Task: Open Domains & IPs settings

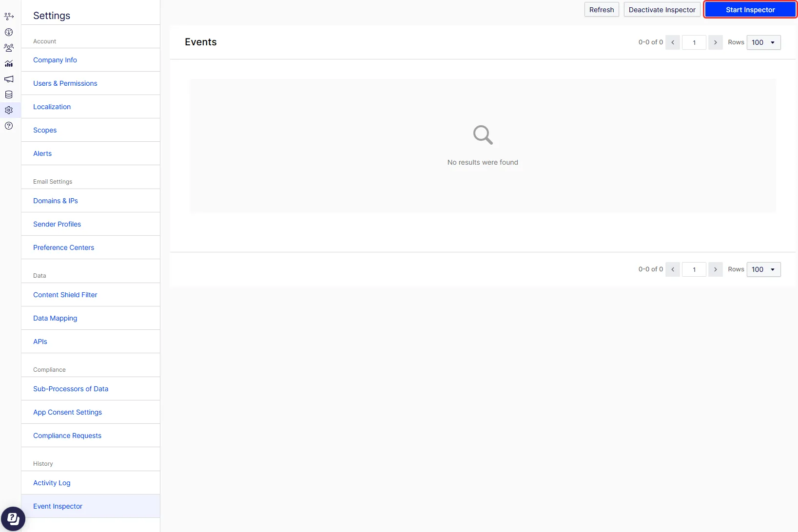Action: pos(91,201)
